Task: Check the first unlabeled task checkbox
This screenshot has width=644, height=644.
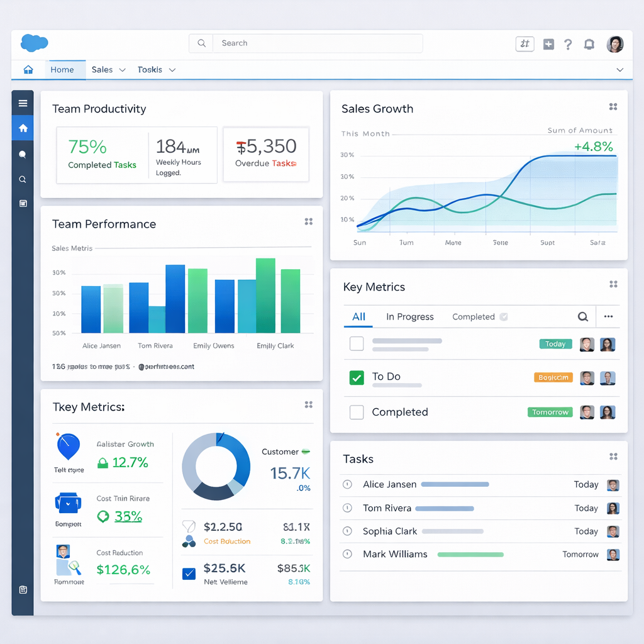Action: [x=357, y=343]
